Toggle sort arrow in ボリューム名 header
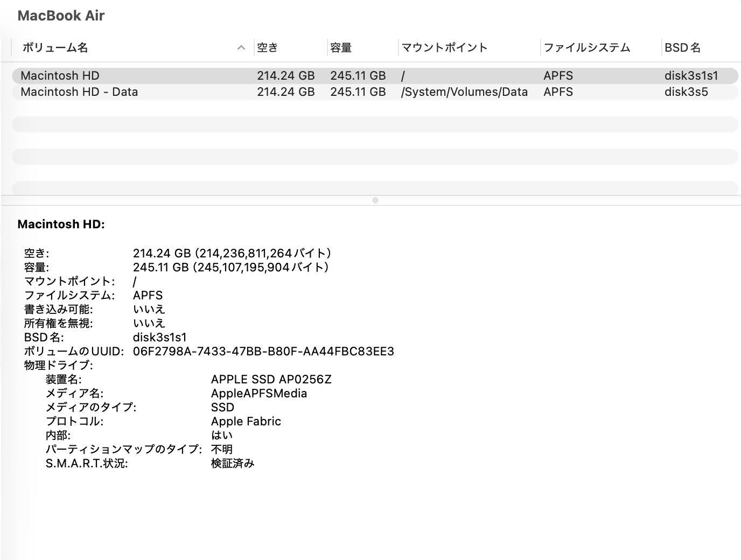The height and width of the screenshot is (560, 741). tap(241, 48)
